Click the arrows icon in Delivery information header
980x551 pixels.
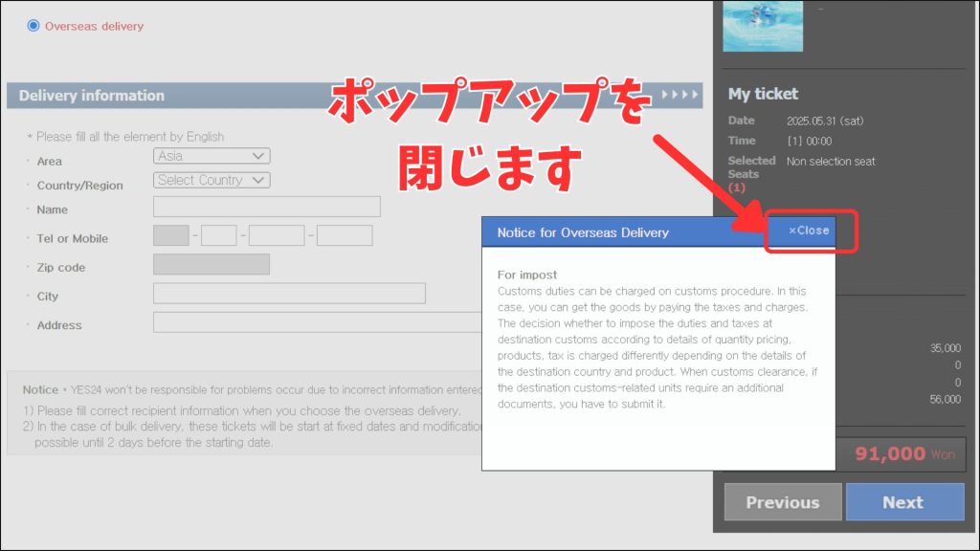click(x=680, y=96)
